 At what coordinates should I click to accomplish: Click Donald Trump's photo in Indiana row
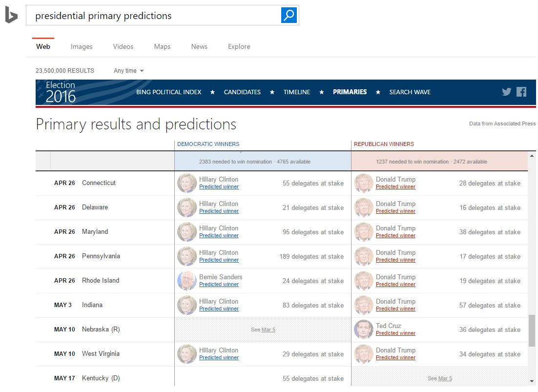363,305
